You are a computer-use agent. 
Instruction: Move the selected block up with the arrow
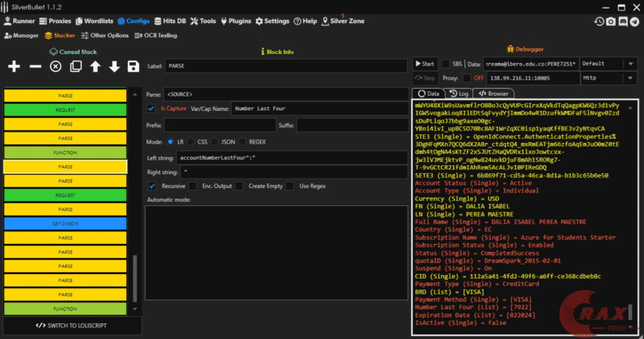coord(94,67)
